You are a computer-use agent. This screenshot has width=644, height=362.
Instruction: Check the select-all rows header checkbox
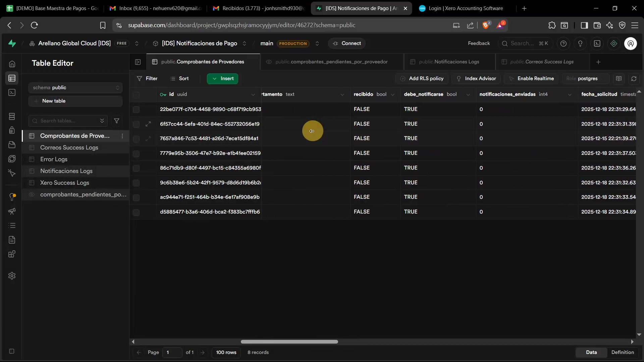click(136, 95)
